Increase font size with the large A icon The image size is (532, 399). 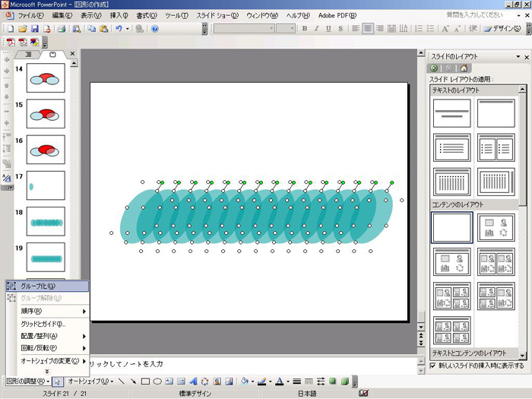coord(445,29)
